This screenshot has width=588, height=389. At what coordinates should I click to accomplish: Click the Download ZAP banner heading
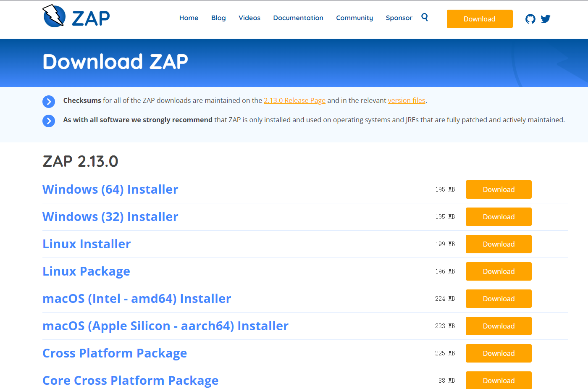pos(115,62)
